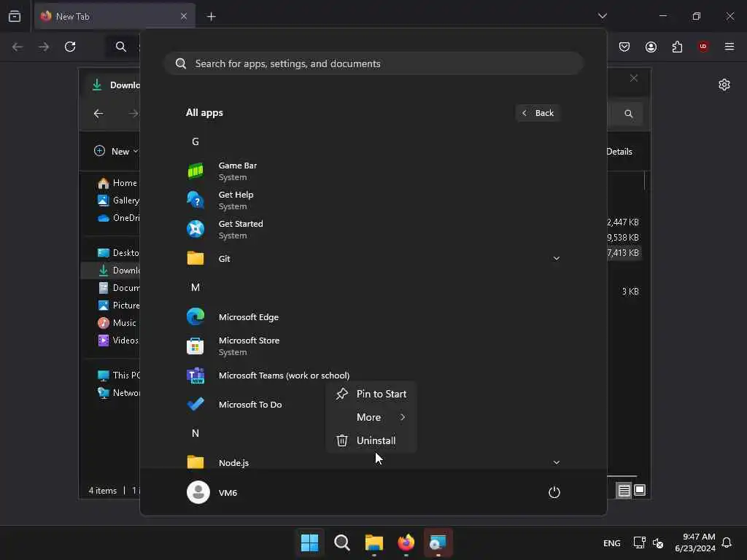Open taskbar Search
747x560 pixels.
click(341, 542)
